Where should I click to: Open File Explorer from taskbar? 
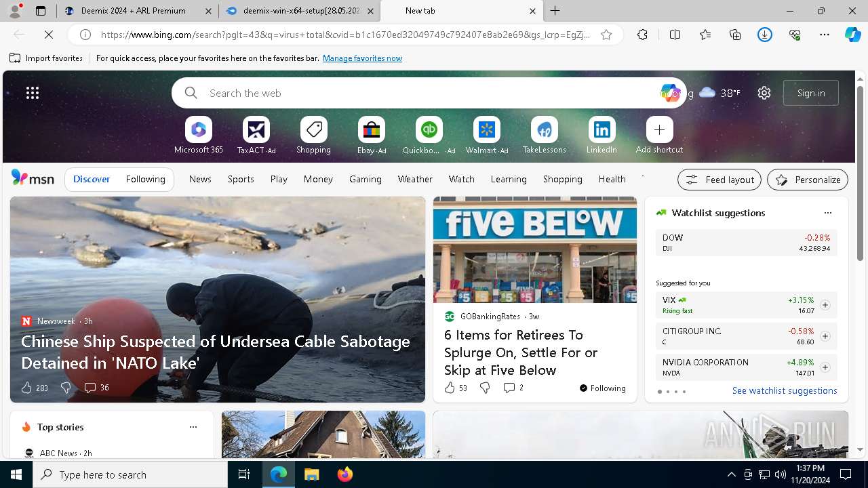pos(312,474)
